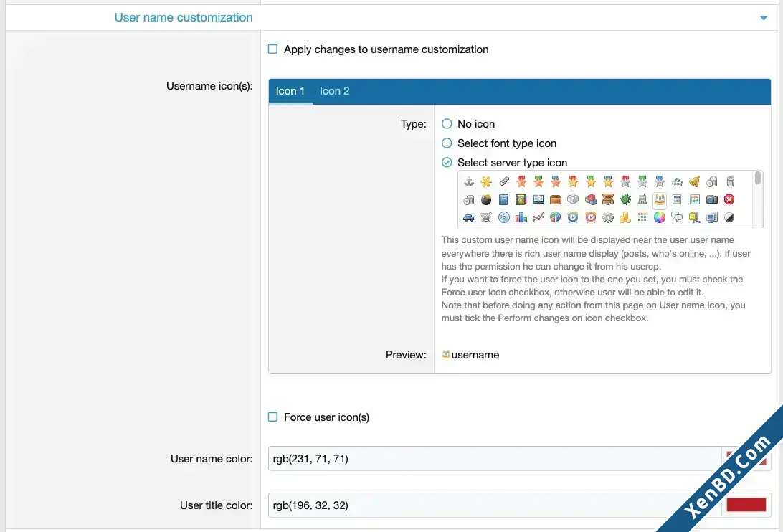Pick the paperclip icon
783x532 pixels.
click(504, 181)
